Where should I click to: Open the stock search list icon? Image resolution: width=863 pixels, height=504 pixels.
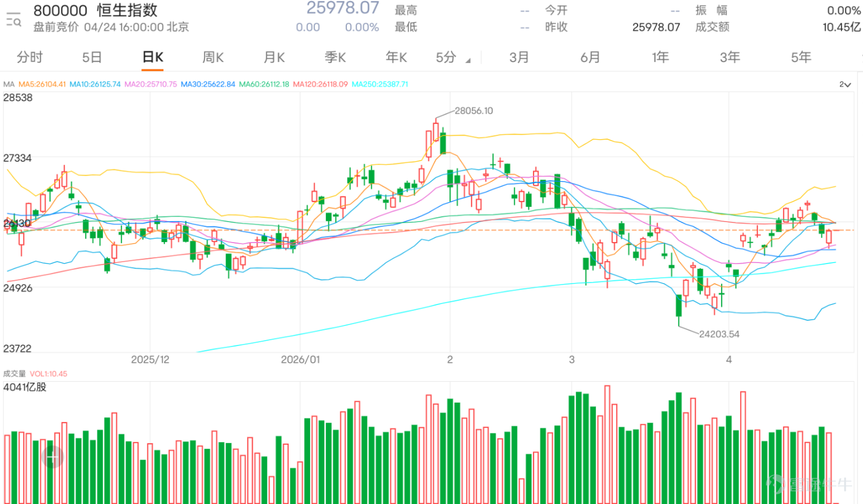click(x=13, y=19)
